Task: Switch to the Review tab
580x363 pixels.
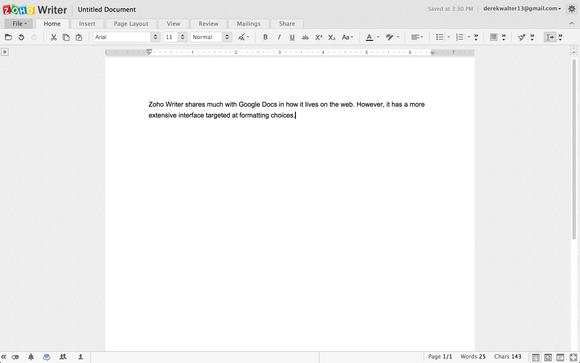Action: pyautogui.click(x=208, y=24)
